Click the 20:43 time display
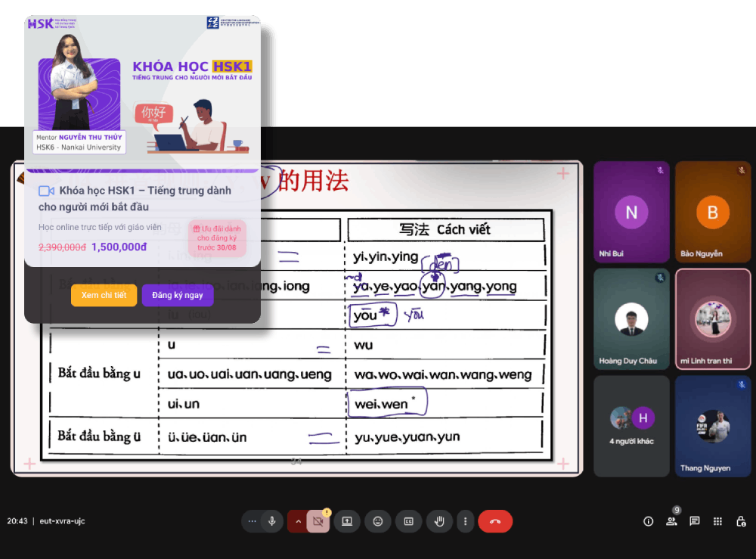 17,521
